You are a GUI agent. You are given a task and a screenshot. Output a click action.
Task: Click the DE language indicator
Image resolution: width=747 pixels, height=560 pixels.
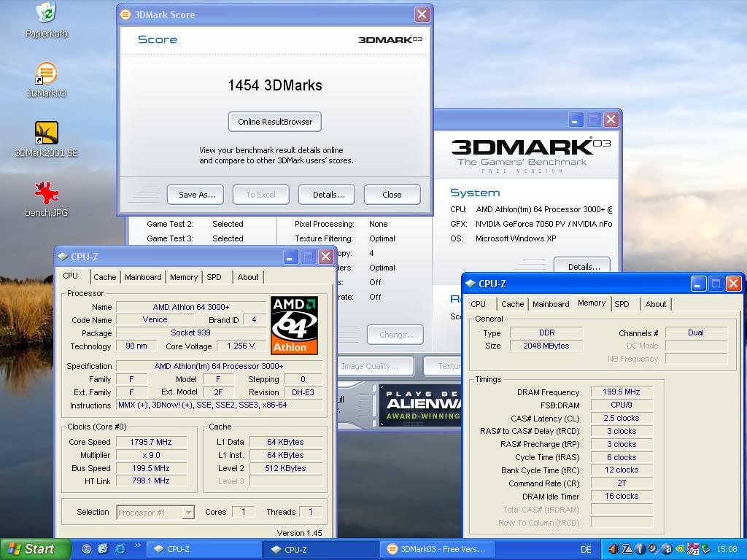586,550
